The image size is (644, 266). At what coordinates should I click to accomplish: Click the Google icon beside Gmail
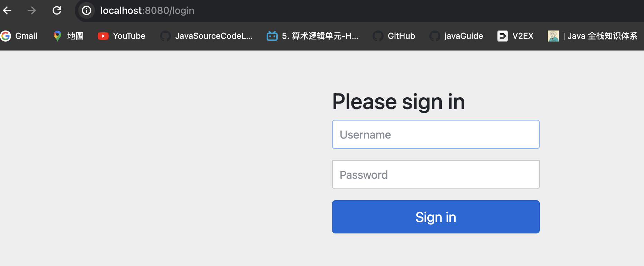6,36
